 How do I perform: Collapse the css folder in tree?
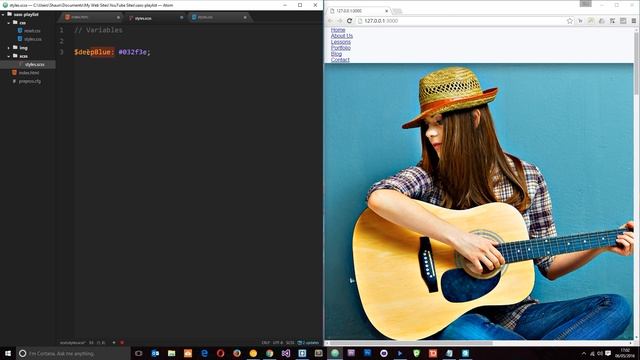(x=9, y=23)
